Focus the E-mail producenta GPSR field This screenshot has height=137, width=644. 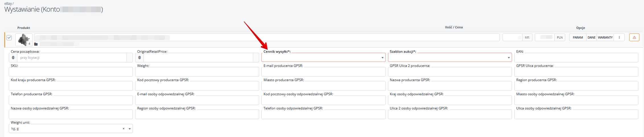[323, 72]
